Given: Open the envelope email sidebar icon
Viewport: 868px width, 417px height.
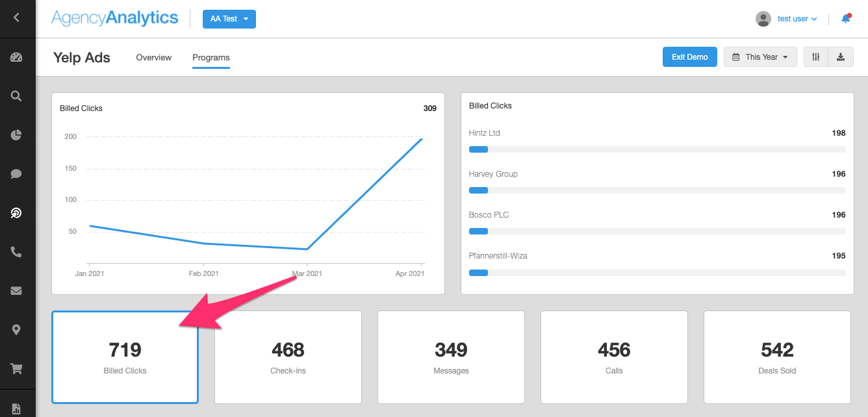Looking at the screenshot, I should tap(17, 291).
